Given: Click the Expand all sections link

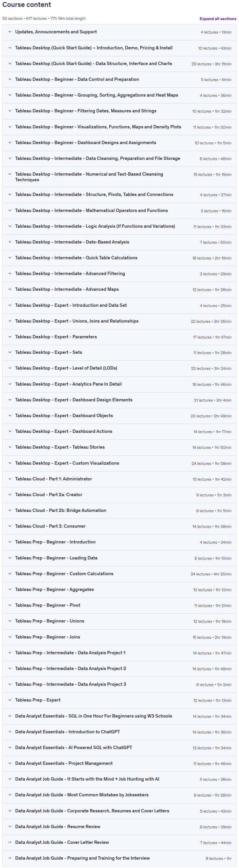Looking at the screenshot, I should click(x=218, y=19).
